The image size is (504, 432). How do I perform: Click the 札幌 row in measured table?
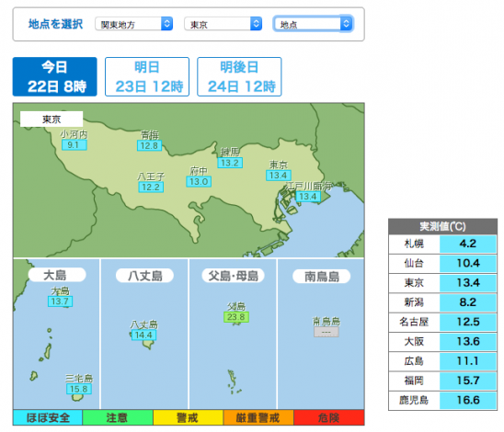tap(442, 244)
